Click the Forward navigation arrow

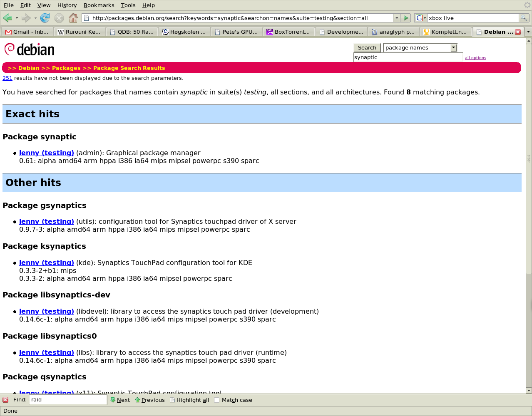[x=26, y=18]
